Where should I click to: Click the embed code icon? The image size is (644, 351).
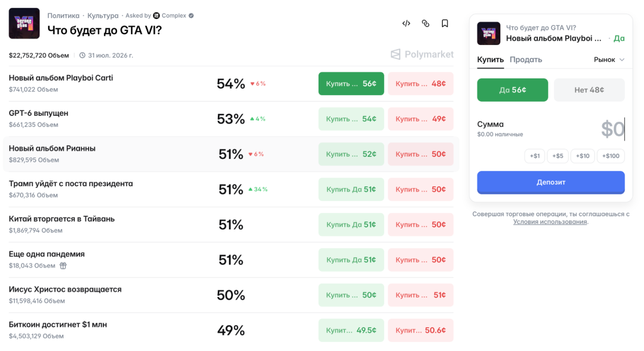(x=406, y=23)
